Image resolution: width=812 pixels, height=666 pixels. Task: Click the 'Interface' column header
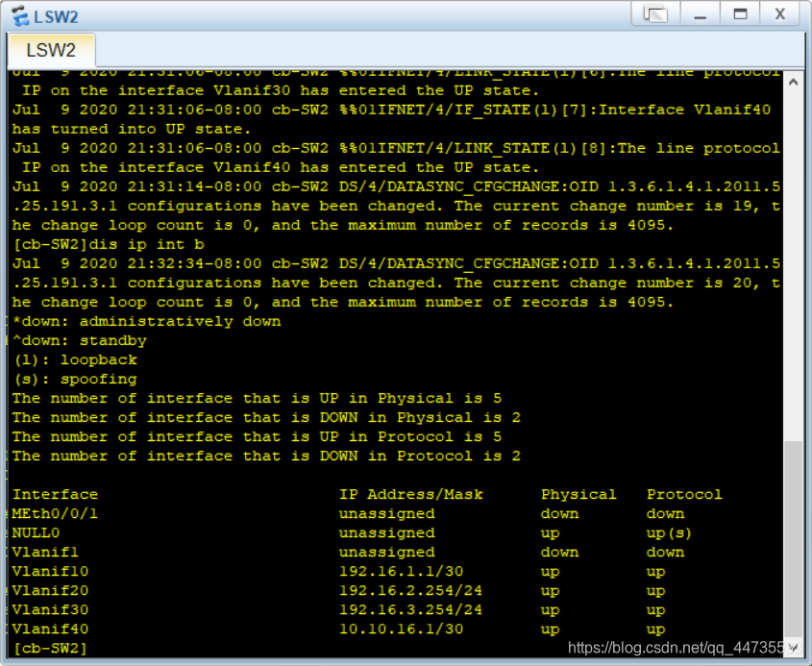55,495
